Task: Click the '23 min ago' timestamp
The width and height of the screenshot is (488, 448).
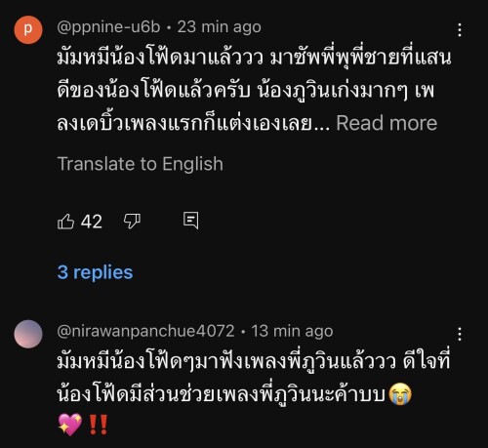Action: [x=219, y=27]
